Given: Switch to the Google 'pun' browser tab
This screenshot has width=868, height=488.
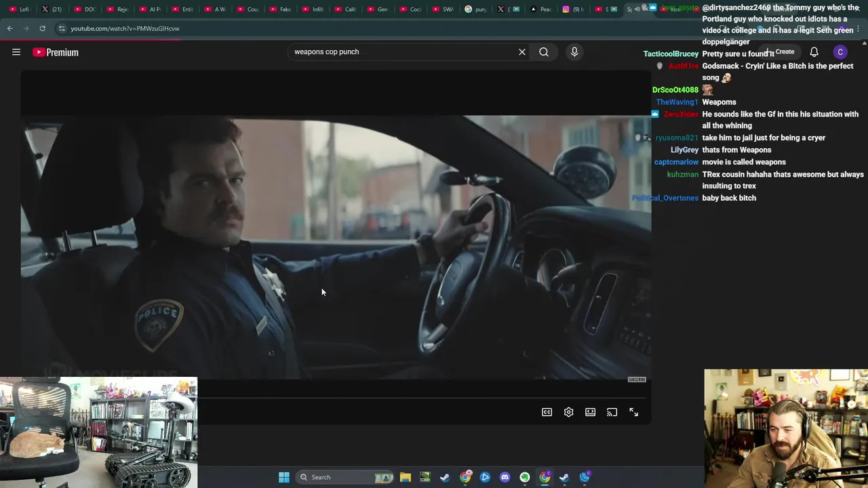Looking at the screenshot, I should [475, 9].
